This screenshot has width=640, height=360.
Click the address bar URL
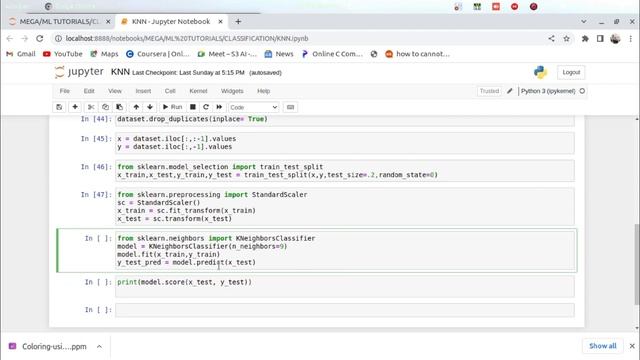[187, 38]
